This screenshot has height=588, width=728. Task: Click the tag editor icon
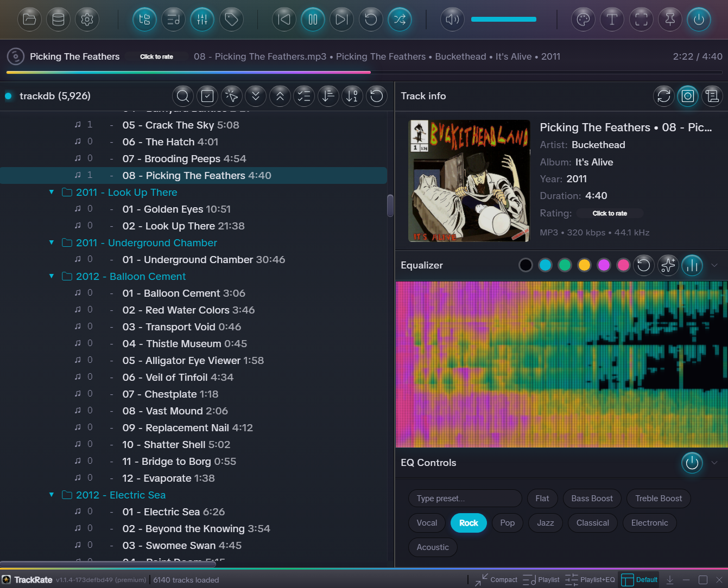coord(231,20)
